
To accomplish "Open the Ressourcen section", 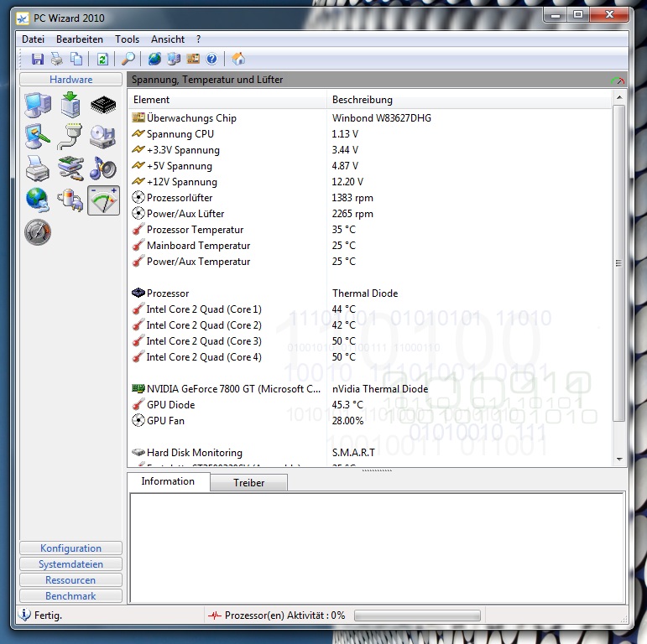I will [x=71, y=579].
